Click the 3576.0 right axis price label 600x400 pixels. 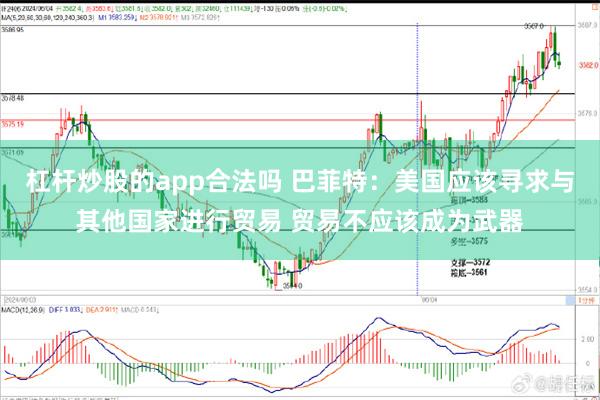587,113
